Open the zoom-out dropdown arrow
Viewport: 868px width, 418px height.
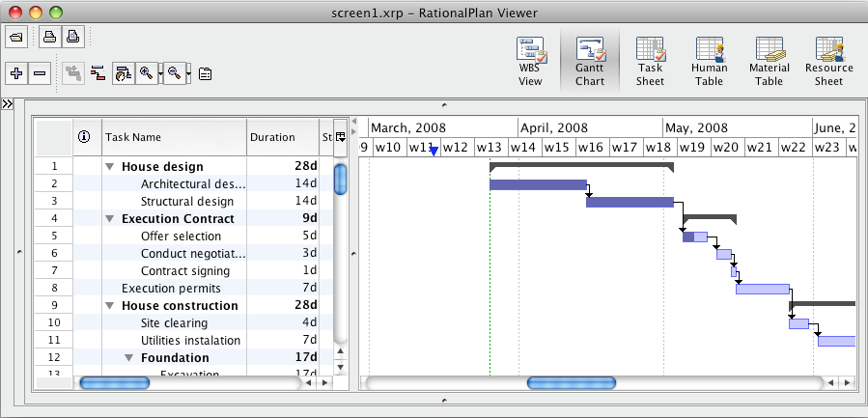coord(189,73)
